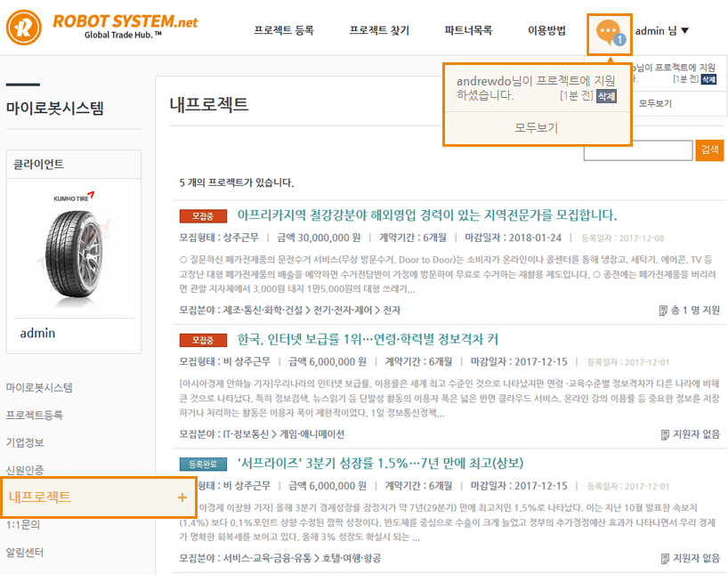Expand the admin 님 user dropdown
This screenshot has height=582, width=728.
[661, 31]
